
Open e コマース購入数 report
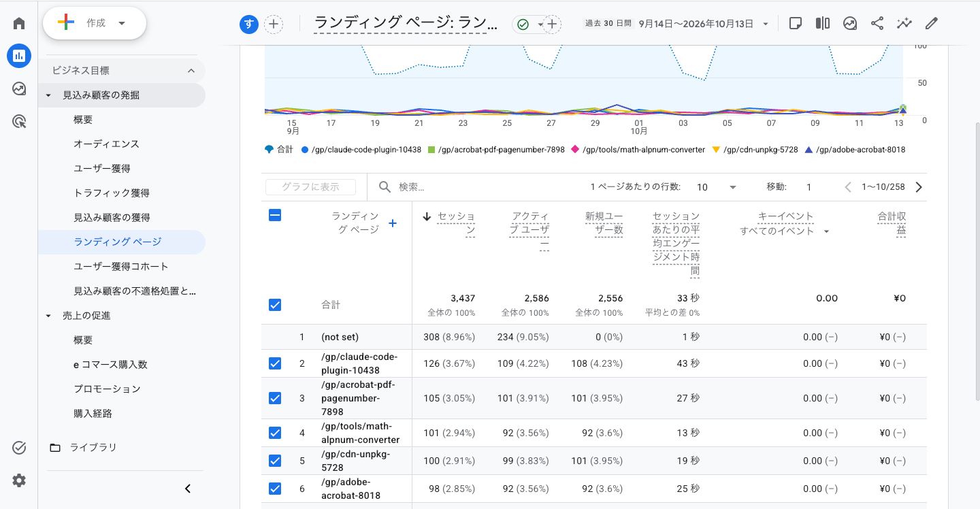(x=110, y=365)
